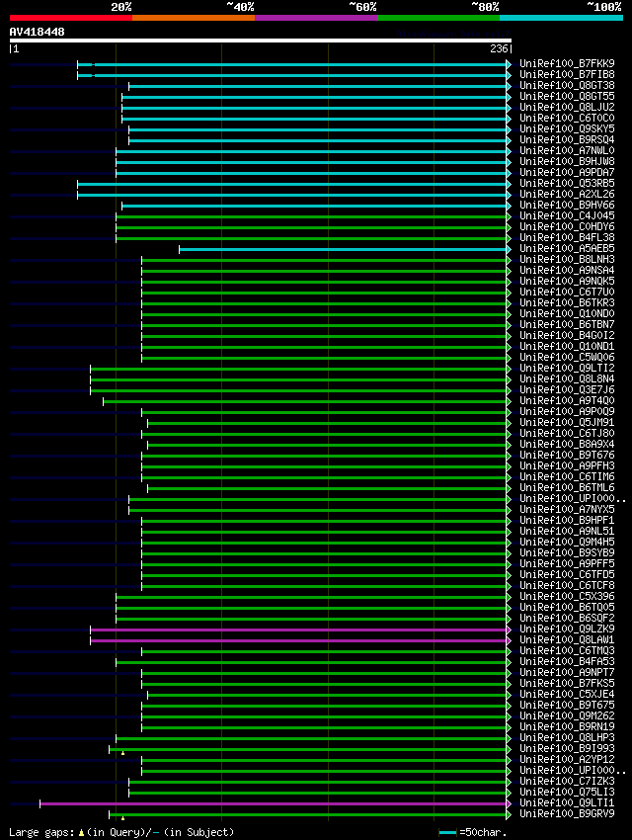Viewport: 632px width, 840px height.
Task: Select the UniRef100_A9T4Q0 label
Action: [567, 401]
